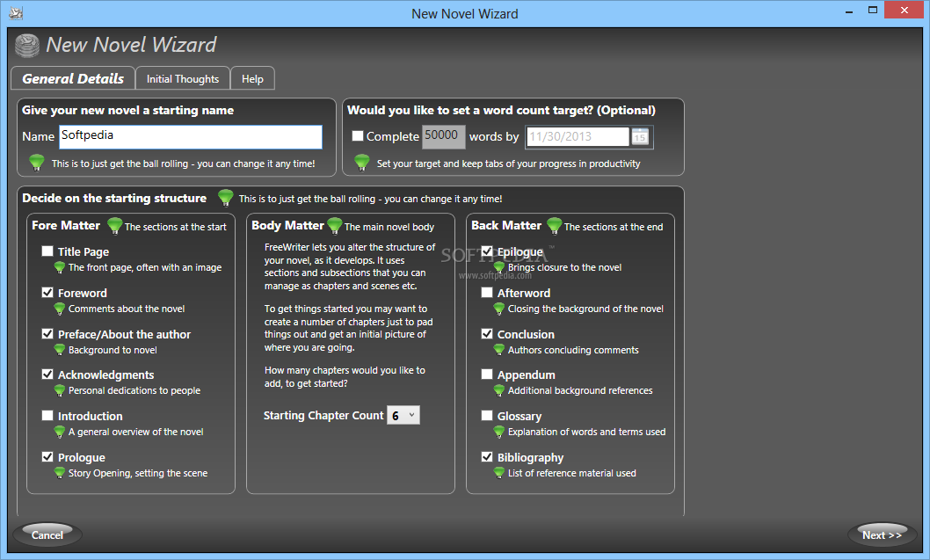Click hint bulb next to starting structure heading

point(225,197)
